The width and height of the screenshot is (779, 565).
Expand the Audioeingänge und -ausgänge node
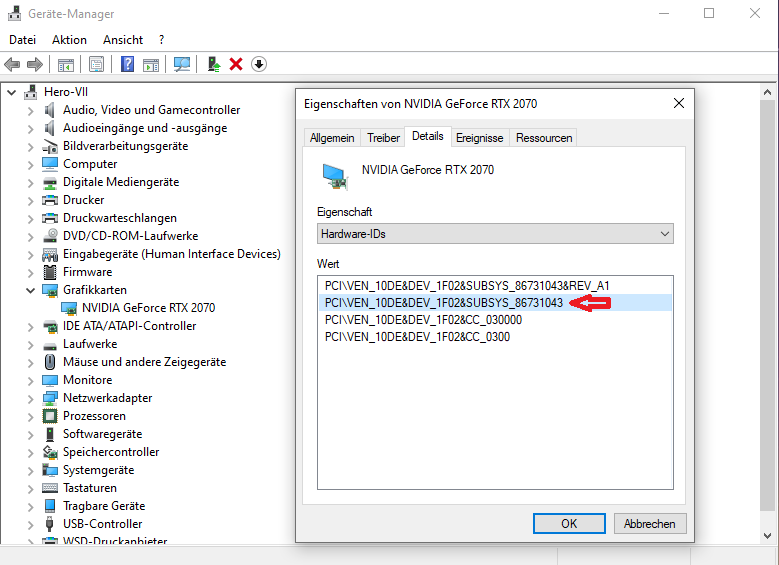pos(30,129)
